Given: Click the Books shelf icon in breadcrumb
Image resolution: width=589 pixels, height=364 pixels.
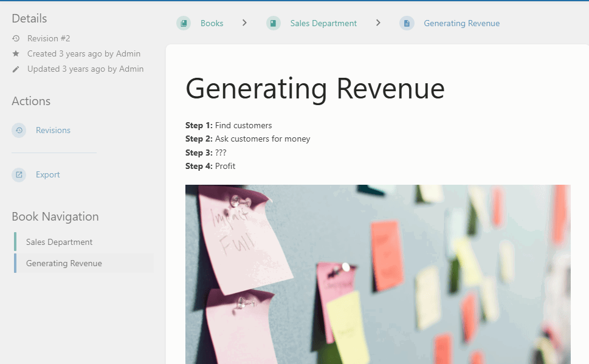Looking at the screenshot, I should 184,23.
